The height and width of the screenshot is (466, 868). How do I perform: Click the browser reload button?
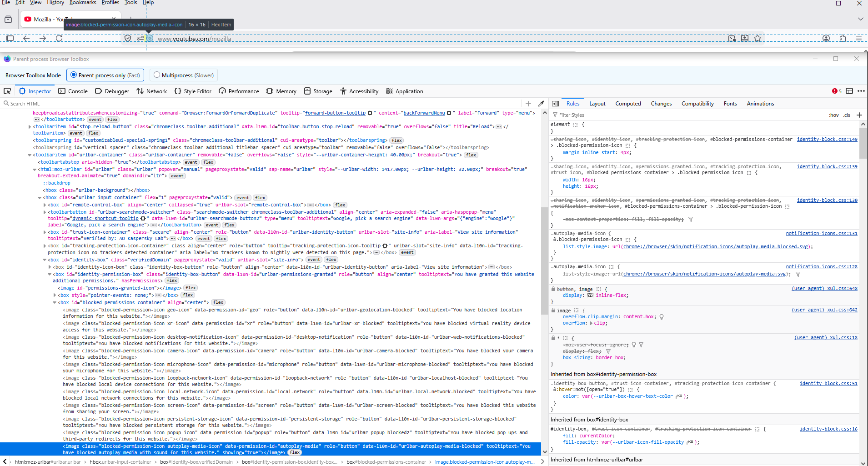pyautogui.click(x=59, y=39)
